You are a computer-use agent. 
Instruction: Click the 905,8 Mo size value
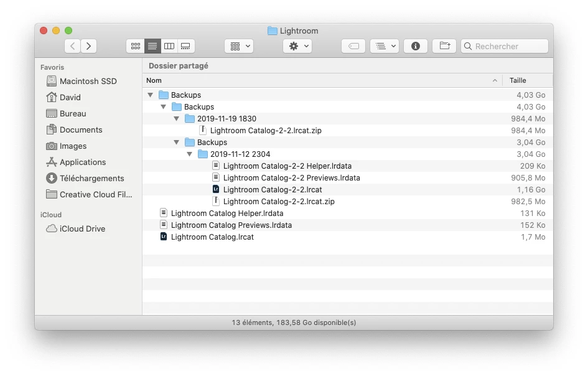(x=528, y=178)
